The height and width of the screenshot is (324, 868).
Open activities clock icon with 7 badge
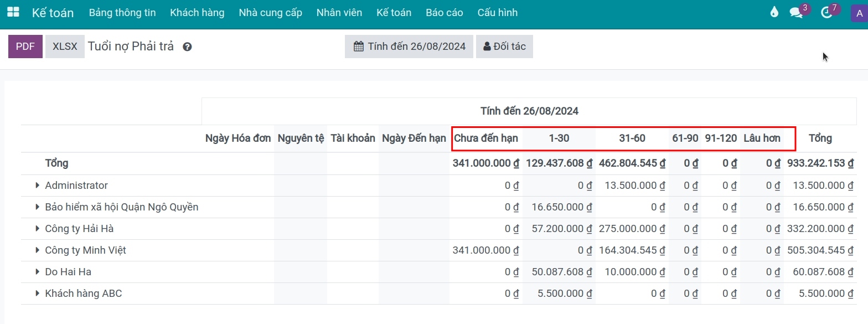tap(826, 13)
